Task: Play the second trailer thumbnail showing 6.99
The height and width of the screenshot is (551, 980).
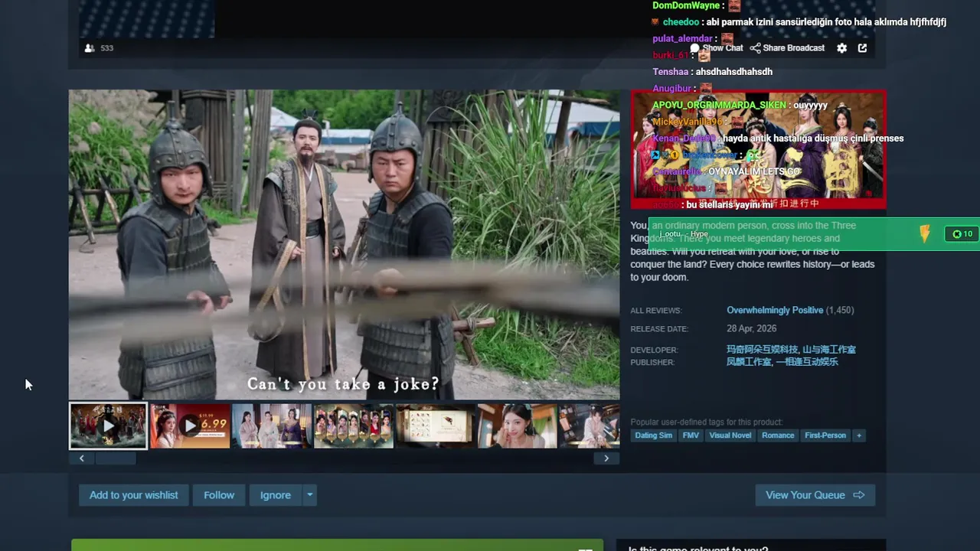Action: pos(190,426)
